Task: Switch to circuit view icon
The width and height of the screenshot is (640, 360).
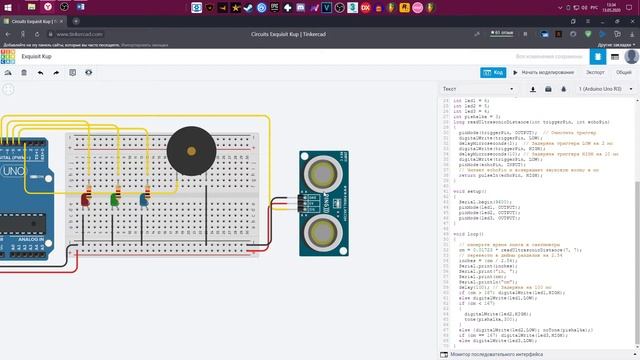Action: (598, 57)
